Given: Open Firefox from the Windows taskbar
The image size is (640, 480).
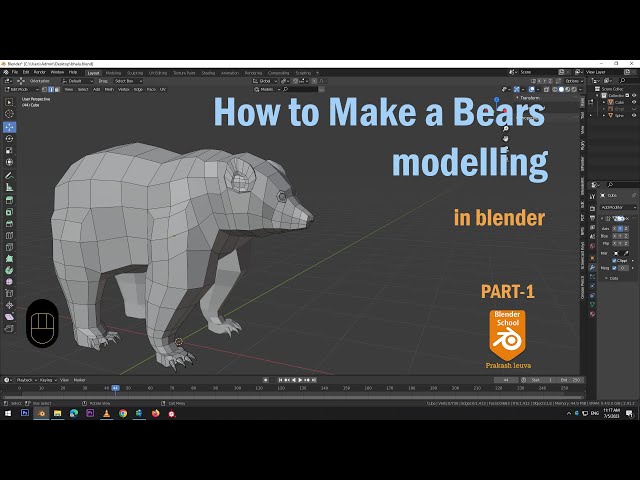Looking at the screenshot, I should click(x=156, y=413).
